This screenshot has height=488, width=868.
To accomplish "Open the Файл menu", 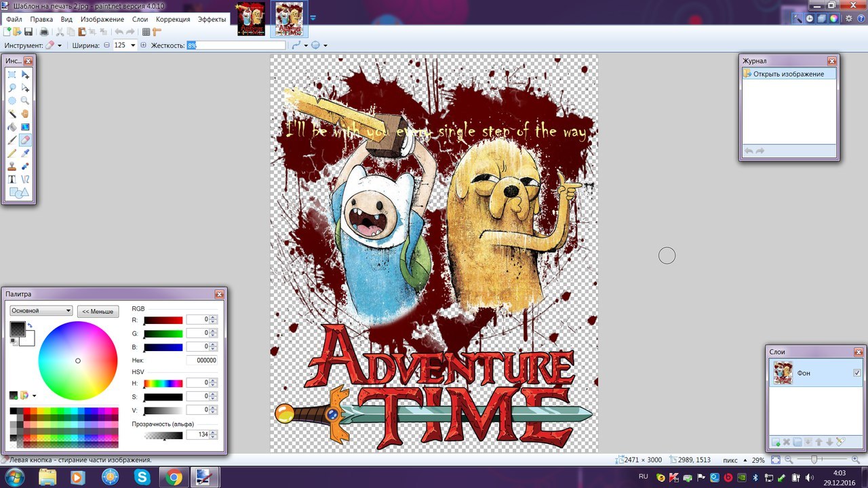I will tap(14, 20).
